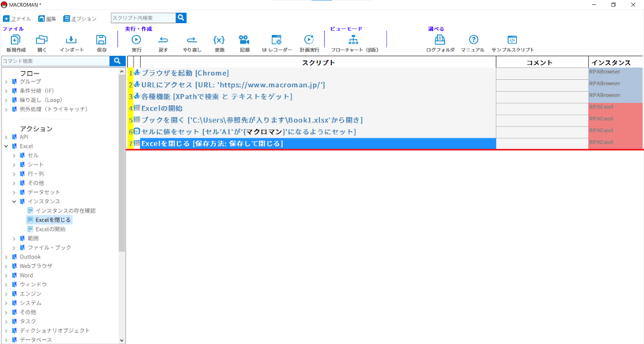The height and width of the screenshot is (344, 644).
Task: Expand the ファイル・ブック node
Action: (14, 248)
